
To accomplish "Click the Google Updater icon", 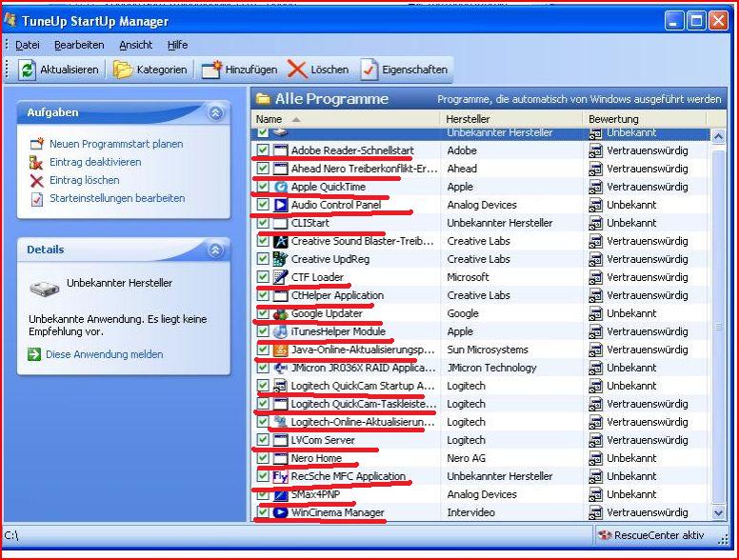I will [x=280, y=313].
